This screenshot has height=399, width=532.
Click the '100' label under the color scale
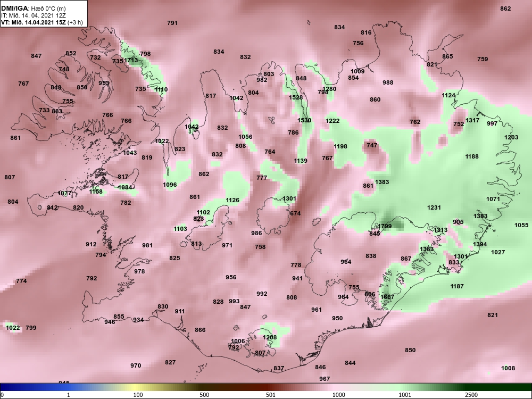(x=138, y=395)
